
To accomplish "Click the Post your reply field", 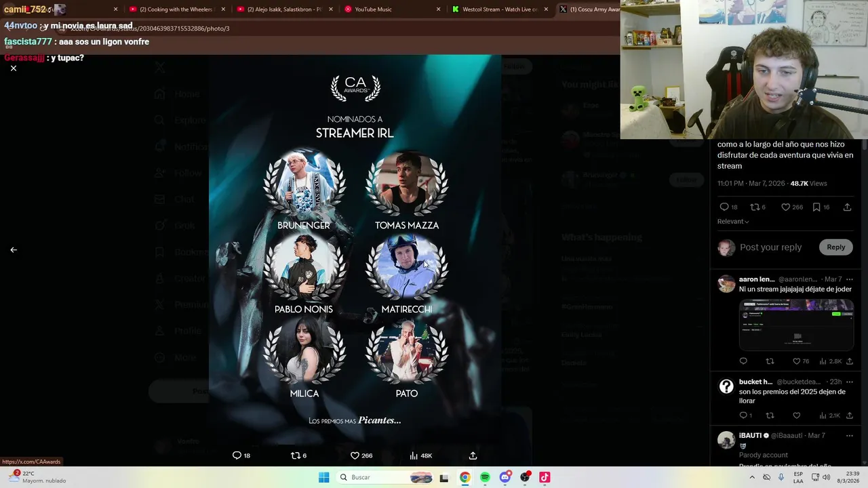I will click(771, 247).
